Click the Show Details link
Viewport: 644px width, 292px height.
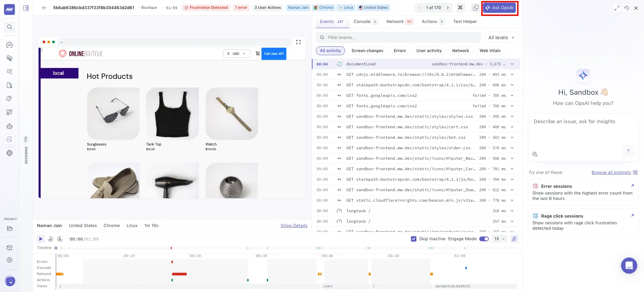(294, 226)
